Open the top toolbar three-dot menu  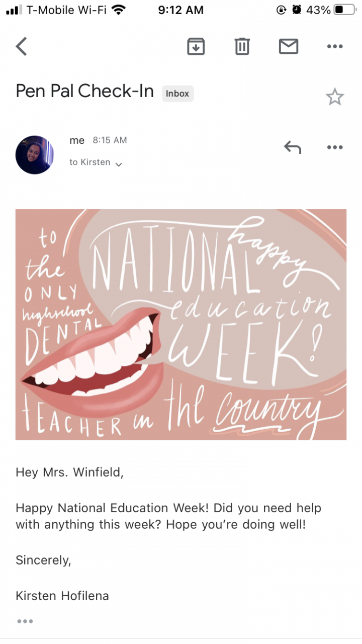pyautogui.click(x=334, y=46)
